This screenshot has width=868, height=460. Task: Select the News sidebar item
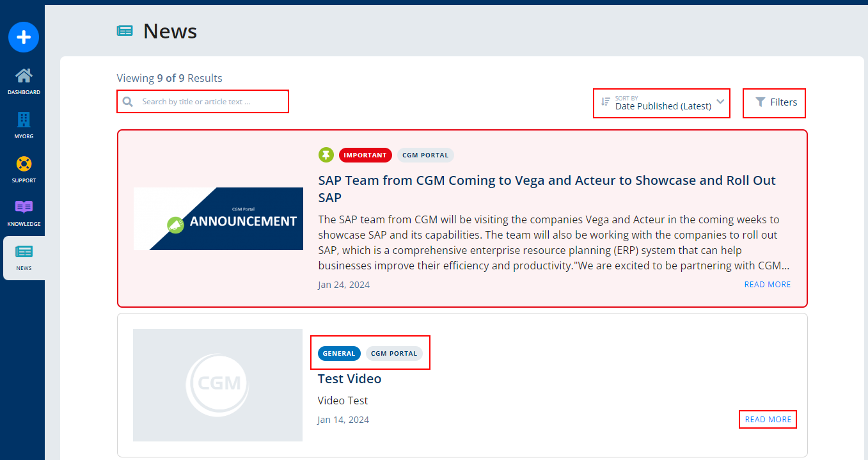pyautogui.click(x=24, y=258)
